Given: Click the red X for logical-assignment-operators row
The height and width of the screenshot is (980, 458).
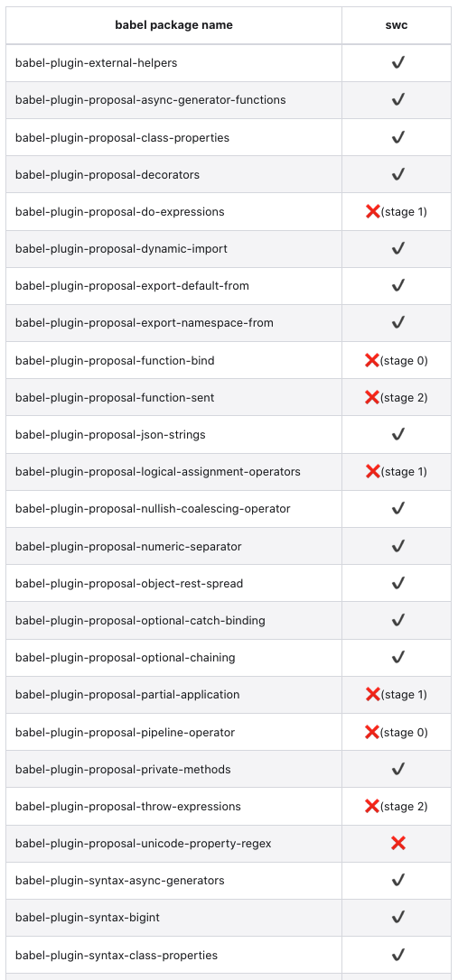Looking at the screenshot, I should (x=373, y=471).
